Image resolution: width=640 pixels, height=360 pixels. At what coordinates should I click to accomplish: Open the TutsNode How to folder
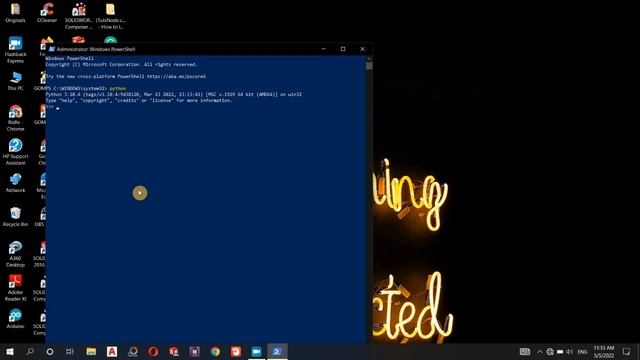(x=110, y=16)
